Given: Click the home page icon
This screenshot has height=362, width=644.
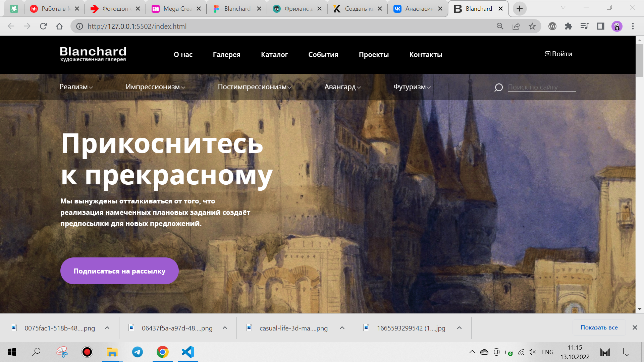Looking at the screenshot, I should (x=59, y=26).
